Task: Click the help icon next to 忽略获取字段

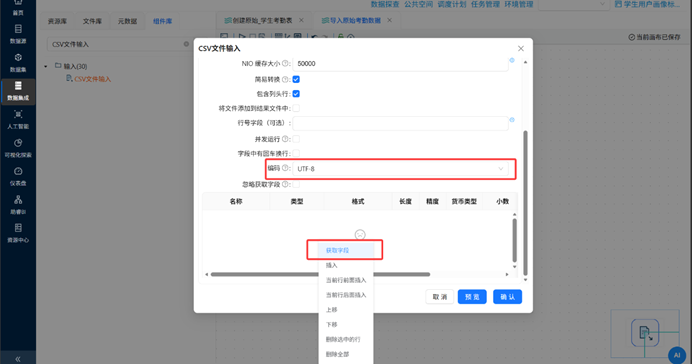Action: [285, 184]
